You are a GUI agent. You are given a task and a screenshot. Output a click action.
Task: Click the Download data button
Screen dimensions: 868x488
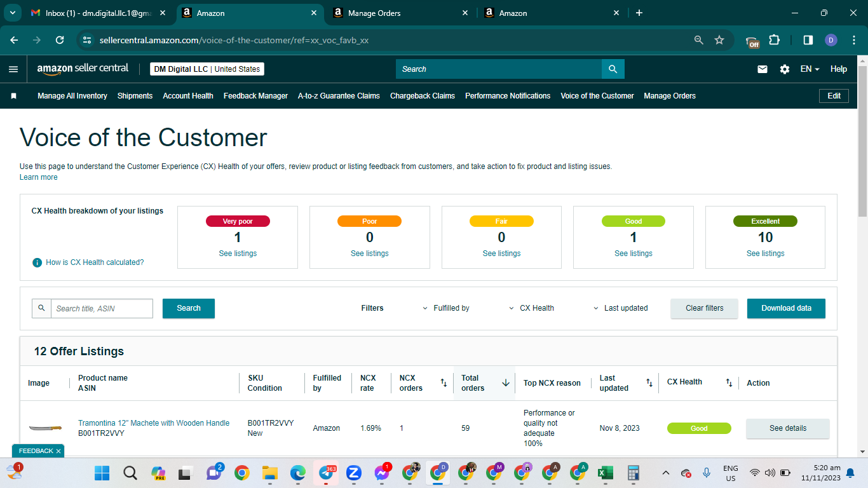(787, 308)
